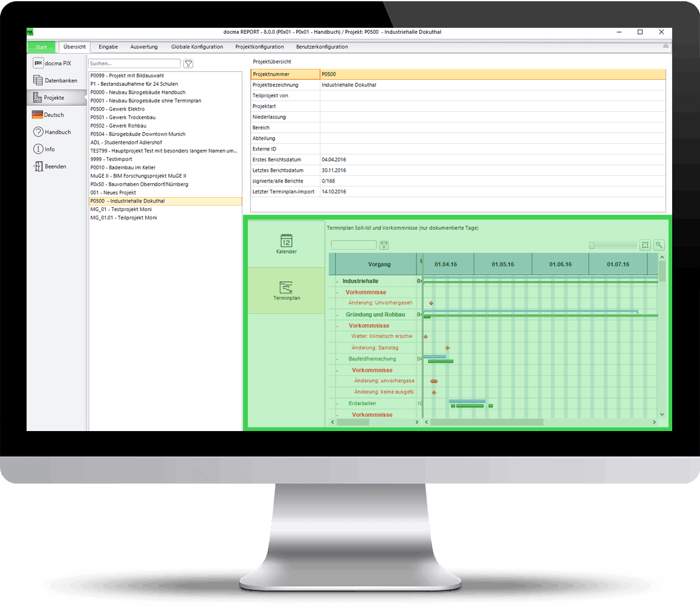Select P0501 - Gewerk Trockenbau
This screenshot has height=607, width=700.
(165, 117)
